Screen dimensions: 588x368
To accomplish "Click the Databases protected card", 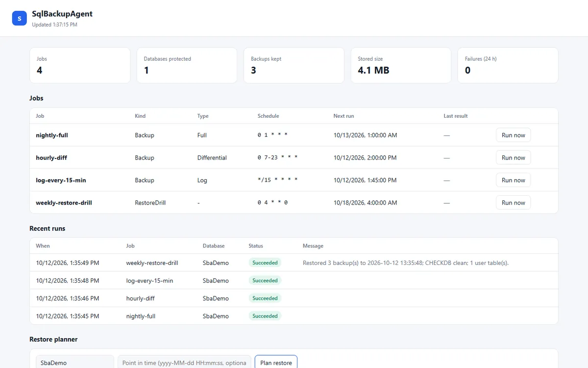I will 187,65.
